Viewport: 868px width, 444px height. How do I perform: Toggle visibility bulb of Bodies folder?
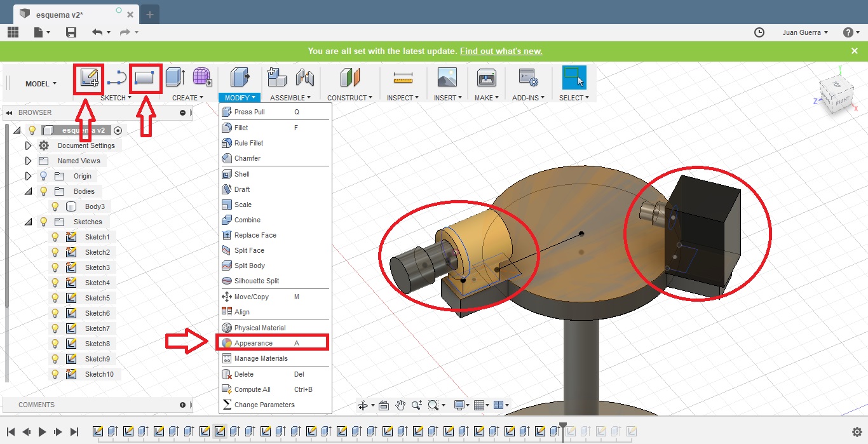coord(44,191)
